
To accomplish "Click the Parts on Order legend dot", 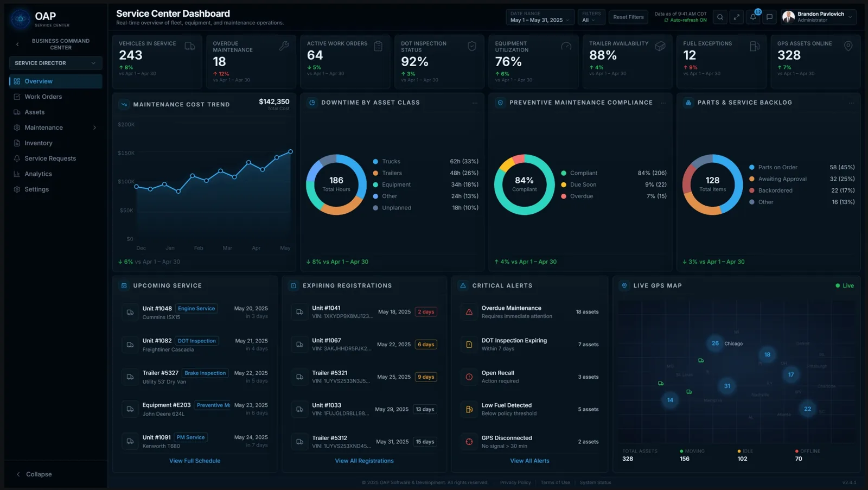I will (x=752, y=167).
